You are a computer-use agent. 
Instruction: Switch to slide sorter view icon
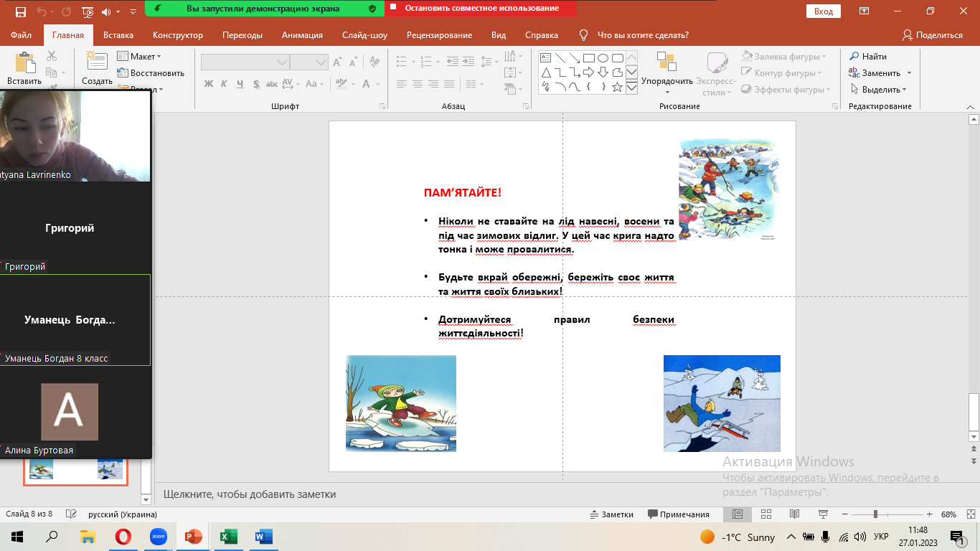tap(765, 514)
